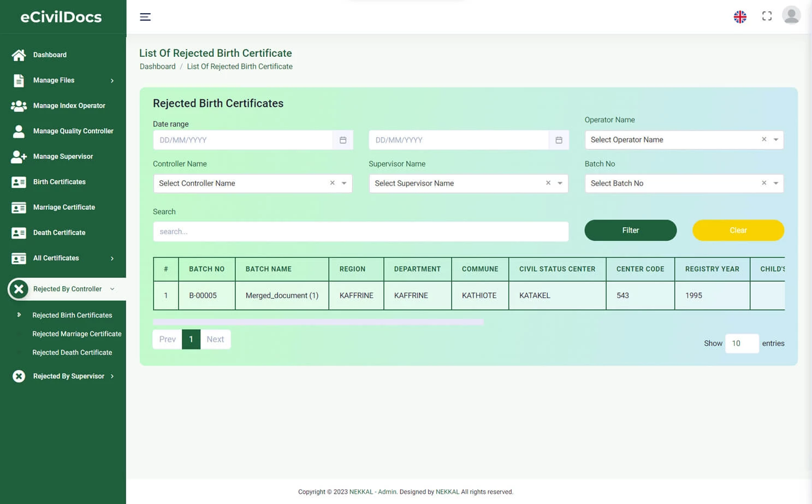812x504 pixels.
Task: Click the Filter button
Action: click(x=630, y=230)
